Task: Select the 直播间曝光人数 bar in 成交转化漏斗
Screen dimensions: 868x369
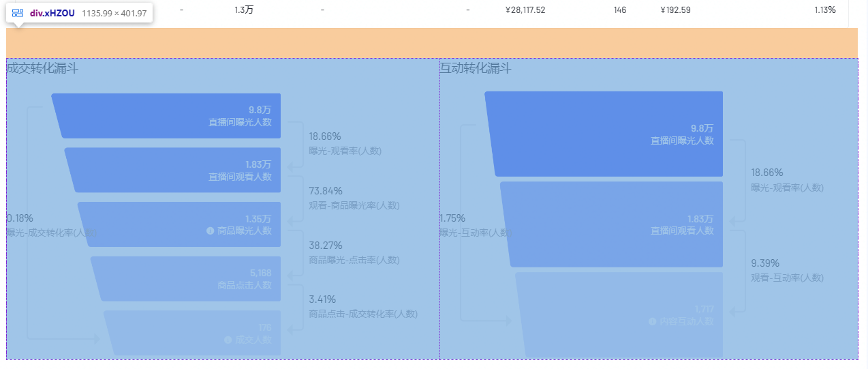Action: (x=166, y=116)
